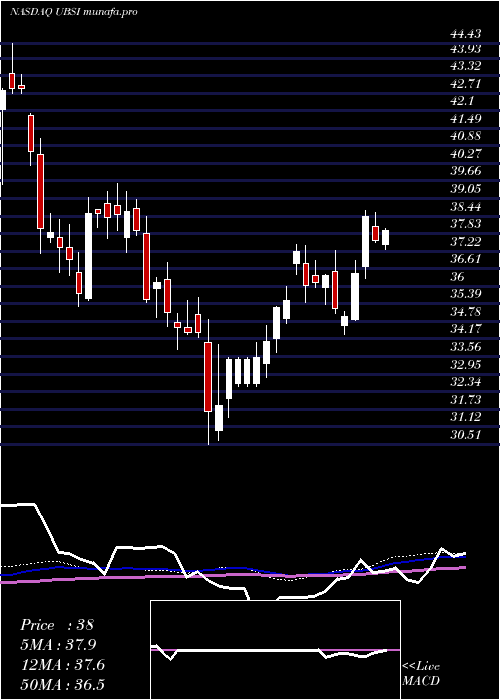Select the 43.93 price axis label
The image size is (500, 700).
click(466, 49)
